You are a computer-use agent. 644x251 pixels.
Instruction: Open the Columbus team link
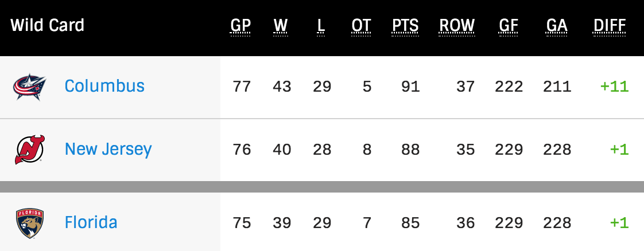click(104, 86)
